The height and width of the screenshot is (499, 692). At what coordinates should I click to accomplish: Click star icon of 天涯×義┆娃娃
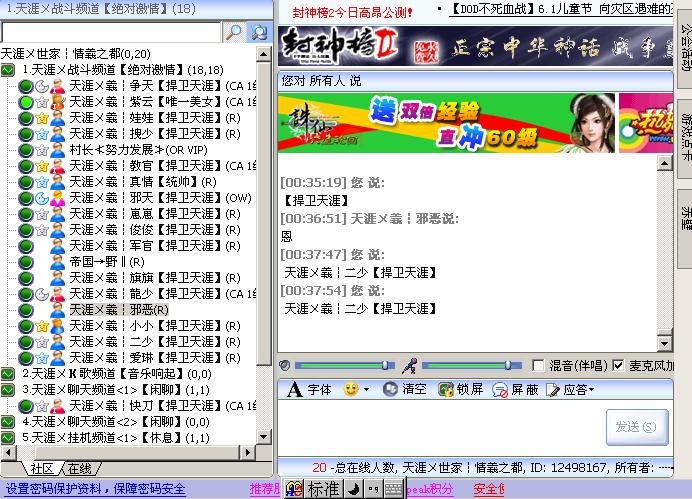pos(42,118)
